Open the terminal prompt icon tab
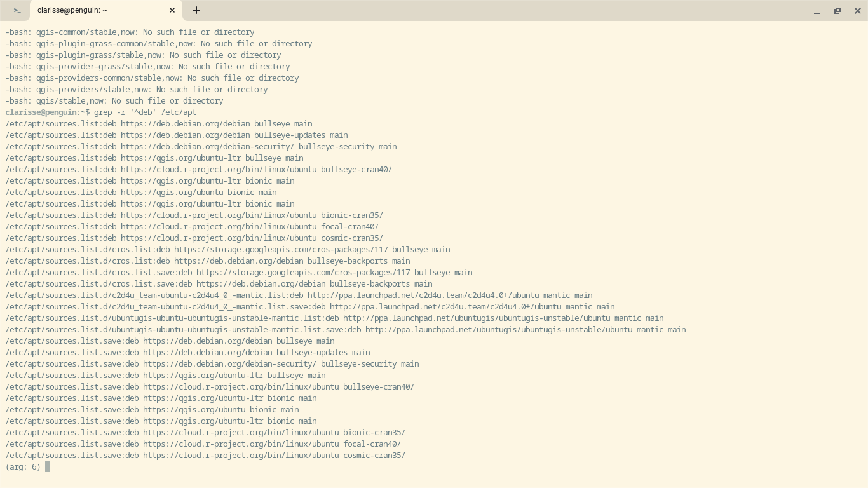Screen dimensions: 868x488 pyautogui.click(x=17, y=11)
